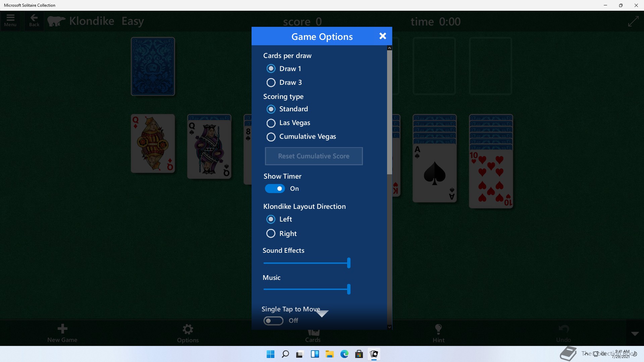Open Windows Start menu
This screenshot has width=644, height=362.
pyautogui.click(x=270, y=354)
